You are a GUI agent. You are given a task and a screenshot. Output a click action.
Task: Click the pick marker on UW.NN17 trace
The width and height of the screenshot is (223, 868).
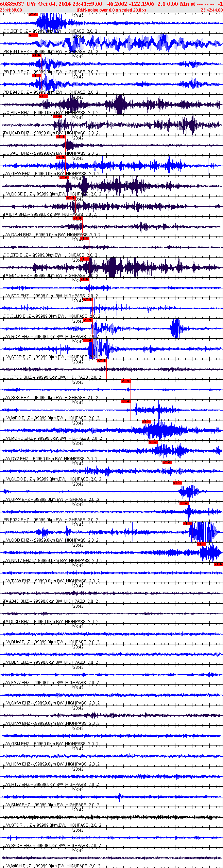coord(201,544)
